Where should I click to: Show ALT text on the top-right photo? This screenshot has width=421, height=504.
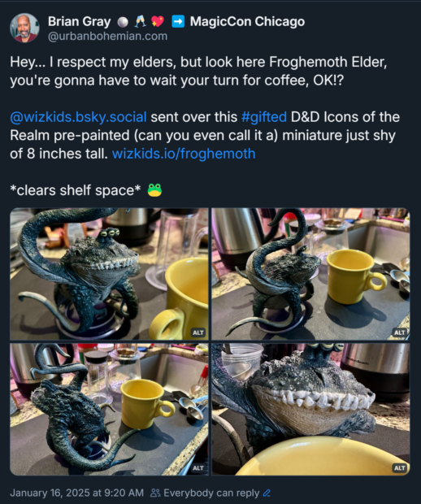(400, 332)
